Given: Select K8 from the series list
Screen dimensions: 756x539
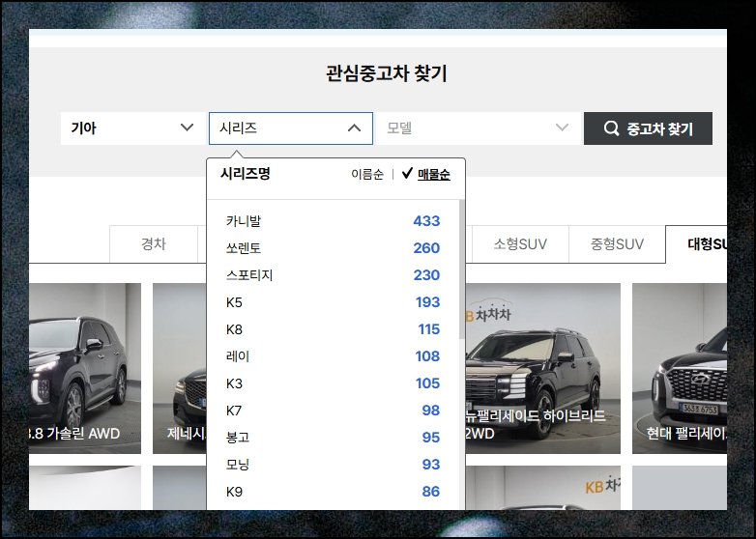Looking at the screenshot, I should (x=333, y=329).
